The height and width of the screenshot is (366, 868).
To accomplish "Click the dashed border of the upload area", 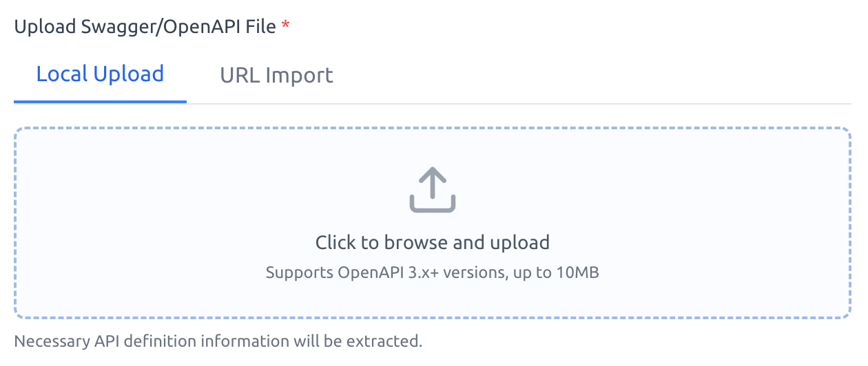I will 433,128.
